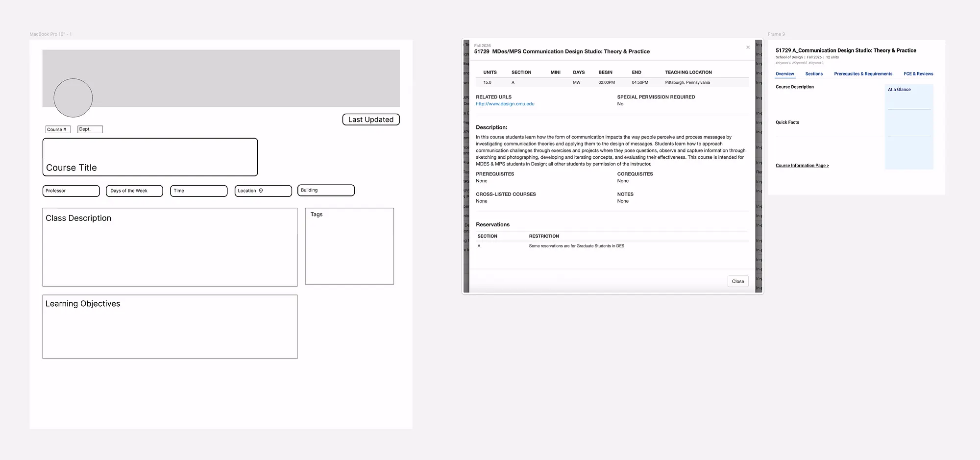
Task: Open the Prerequisites & Requirements tab
Action: [x=863, y=74]
